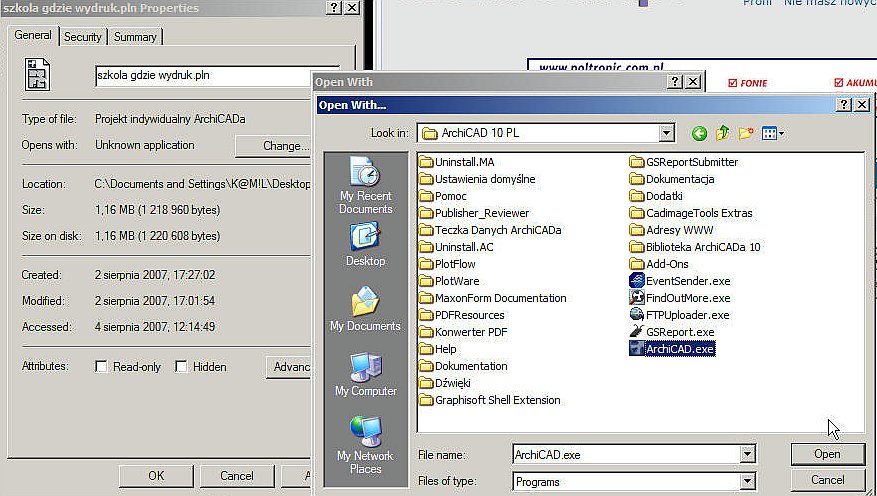This screenshot has height=496, width=877.
Task: Switch to the Summary tab
Action: 135,37
